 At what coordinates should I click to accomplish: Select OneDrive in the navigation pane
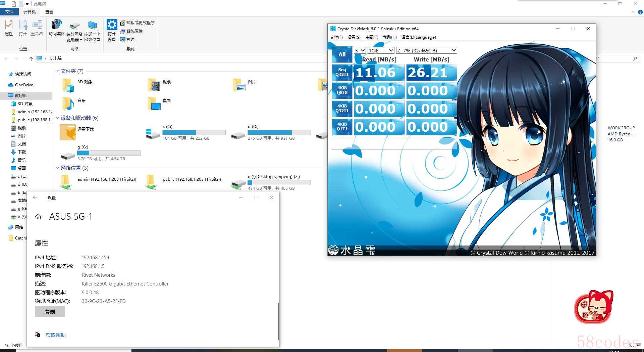pyautogui.click(x=24, y=85)
